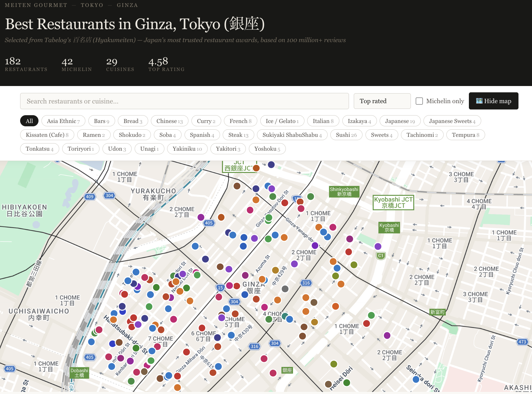Select the Shokudo filter chip

click(x=132, y=135)
